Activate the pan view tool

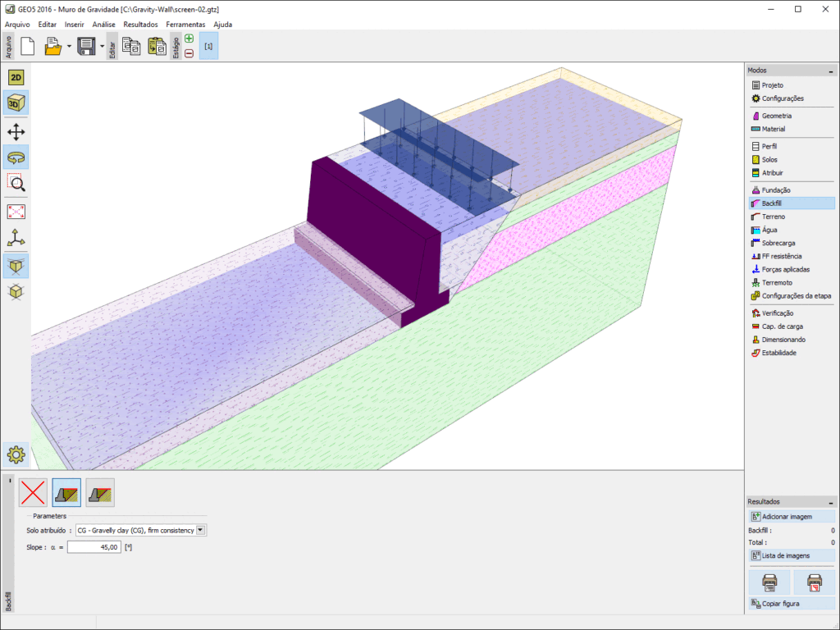[x=16, y=132]
